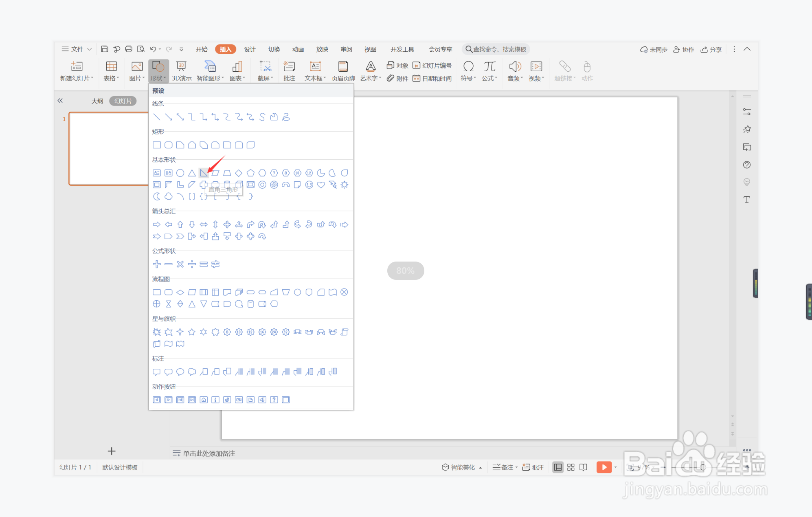Choose the smiley face shape
Image resolution: width=812 pixels, height=517 pixels.
click(309, 185)
